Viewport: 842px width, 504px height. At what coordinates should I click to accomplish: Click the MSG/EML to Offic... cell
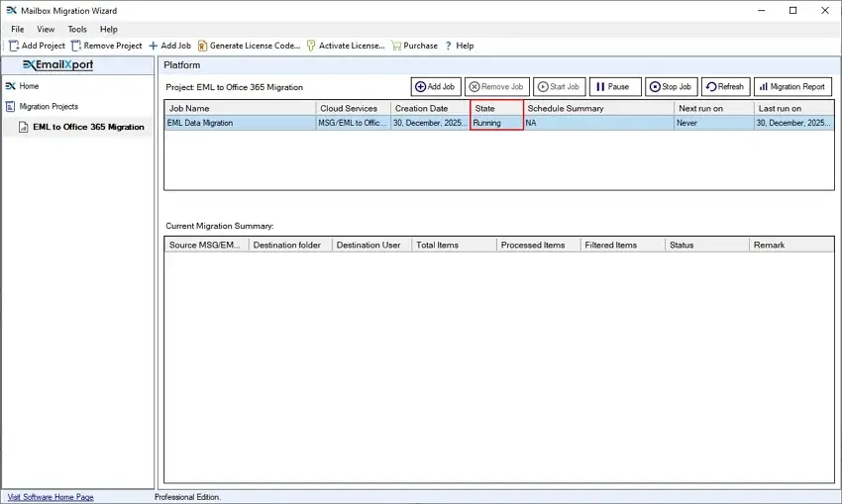[x=353, y=123]
